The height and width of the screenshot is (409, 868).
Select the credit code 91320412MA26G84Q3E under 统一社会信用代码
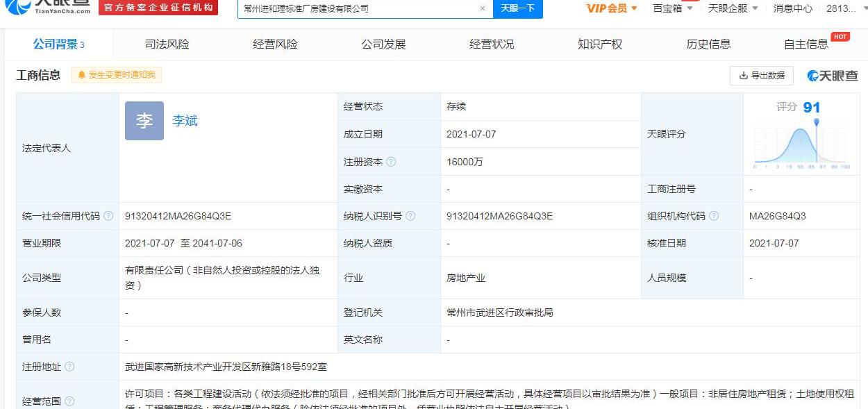(178, 216)
